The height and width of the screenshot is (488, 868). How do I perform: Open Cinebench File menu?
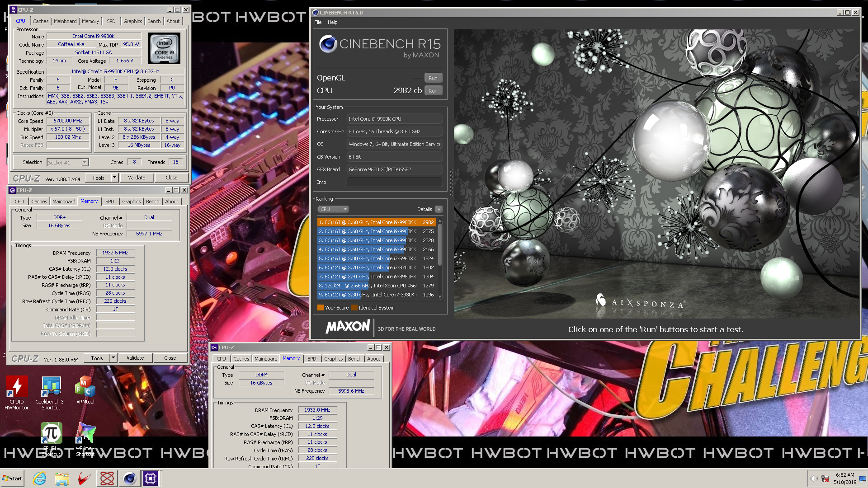[318, 22]
